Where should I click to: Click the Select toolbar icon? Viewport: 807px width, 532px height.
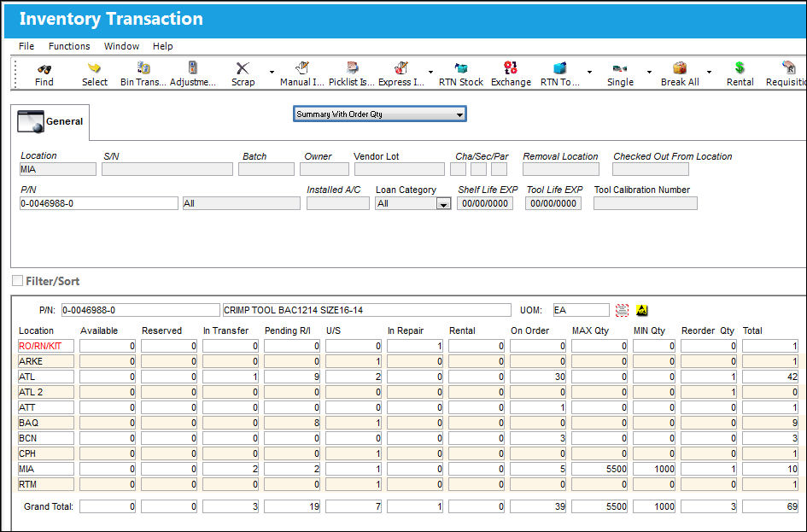[94, 68]
